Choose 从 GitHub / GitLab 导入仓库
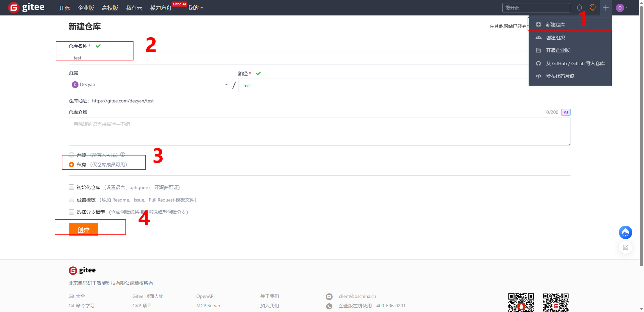The width and height of the screenshot is (644, 312). tap(570, 63)
